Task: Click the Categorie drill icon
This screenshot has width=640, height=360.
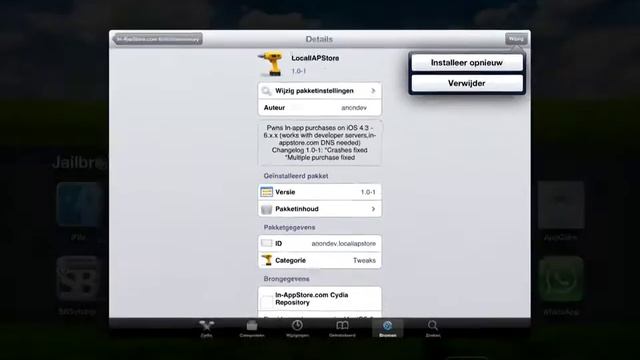Action: (x=267, y=260)
